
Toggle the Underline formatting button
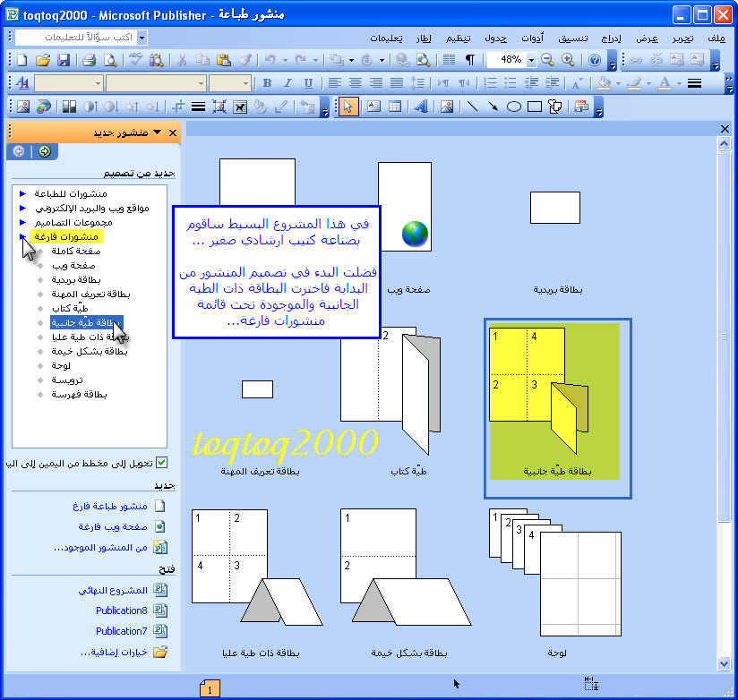point(308,83)
